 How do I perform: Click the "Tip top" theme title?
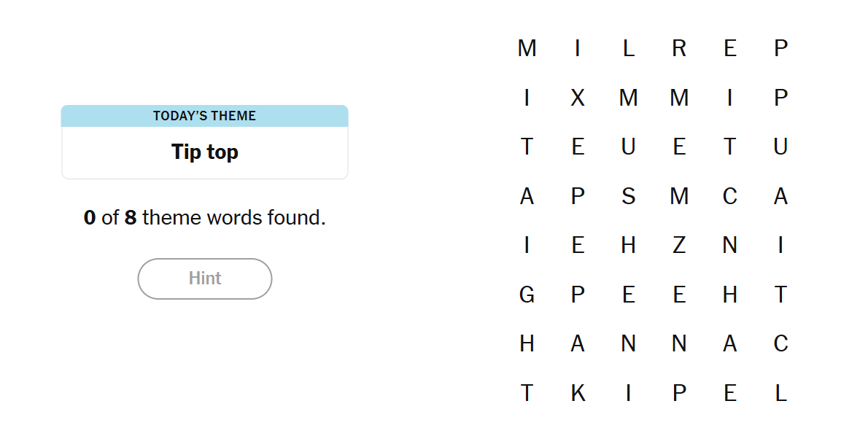tap(205, 152)
